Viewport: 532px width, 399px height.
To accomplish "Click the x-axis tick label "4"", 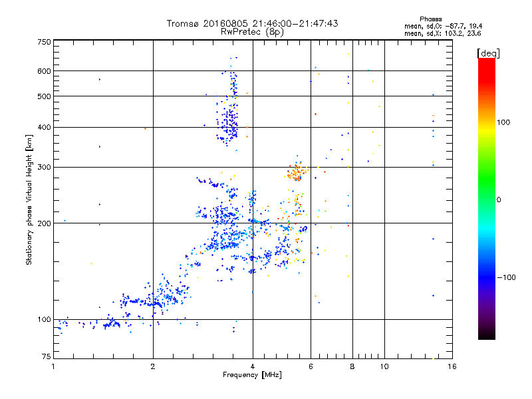I will click(253, 366).
